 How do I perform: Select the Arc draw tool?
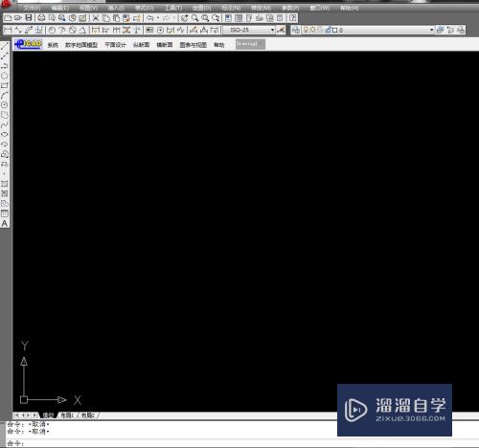(x=5, y=96)
